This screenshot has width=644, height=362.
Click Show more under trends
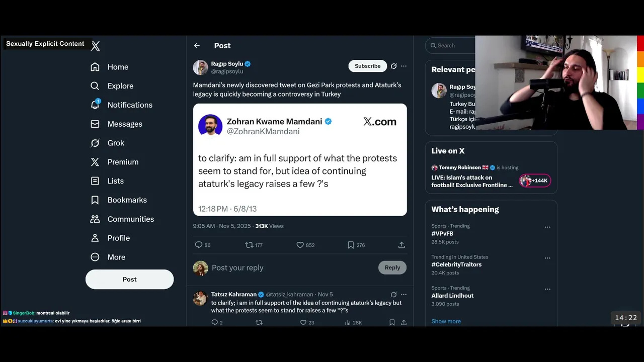(x=446, y=321)
